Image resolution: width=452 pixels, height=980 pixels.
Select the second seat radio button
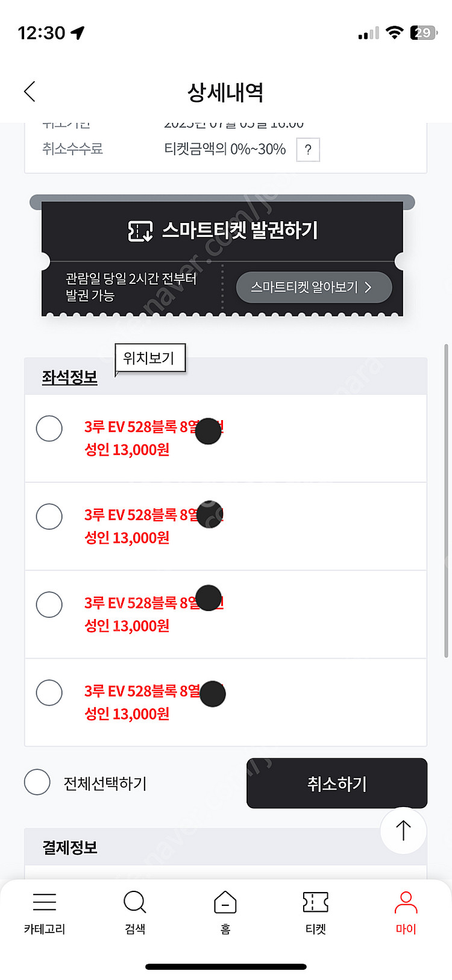[x=49, y=517]
